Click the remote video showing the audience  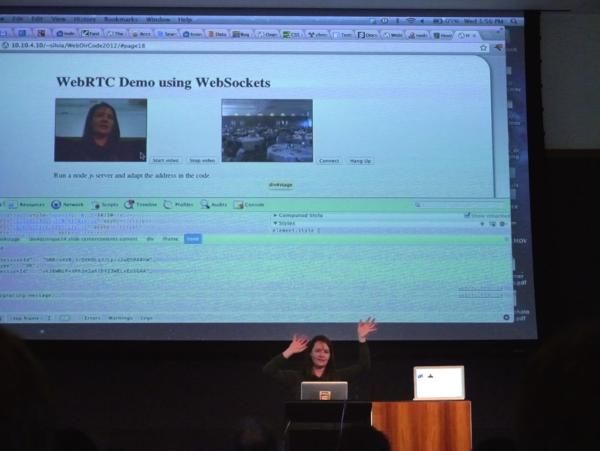[x=267, y=130]
